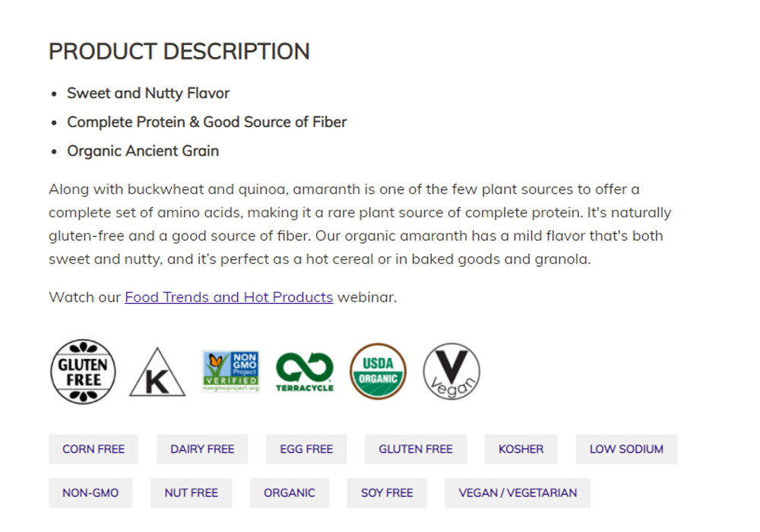Viewport: 760px width, 532px height.
Task: Select the CORN FREE tag
Action: coord(93,449)
